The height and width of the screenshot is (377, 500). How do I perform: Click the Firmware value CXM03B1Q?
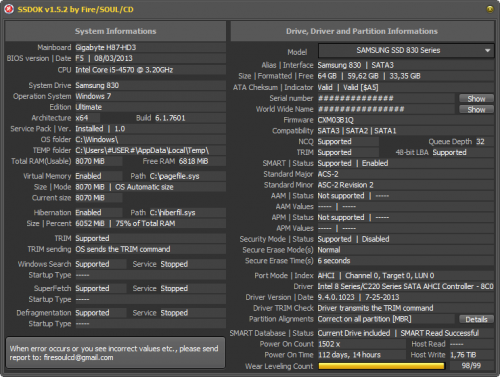point(336,120)
